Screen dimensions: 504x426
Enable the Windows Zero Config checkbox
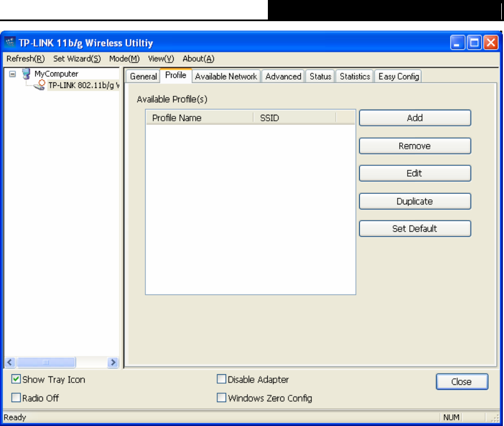click(222, 398)
